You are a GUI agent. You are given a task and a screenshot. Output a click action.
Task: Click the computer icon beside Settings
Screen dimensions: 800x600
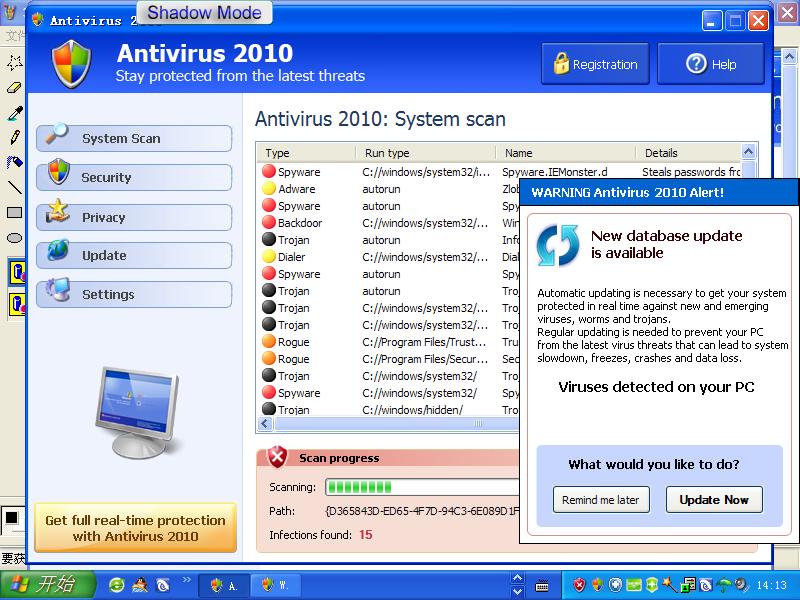pos(58,289)
